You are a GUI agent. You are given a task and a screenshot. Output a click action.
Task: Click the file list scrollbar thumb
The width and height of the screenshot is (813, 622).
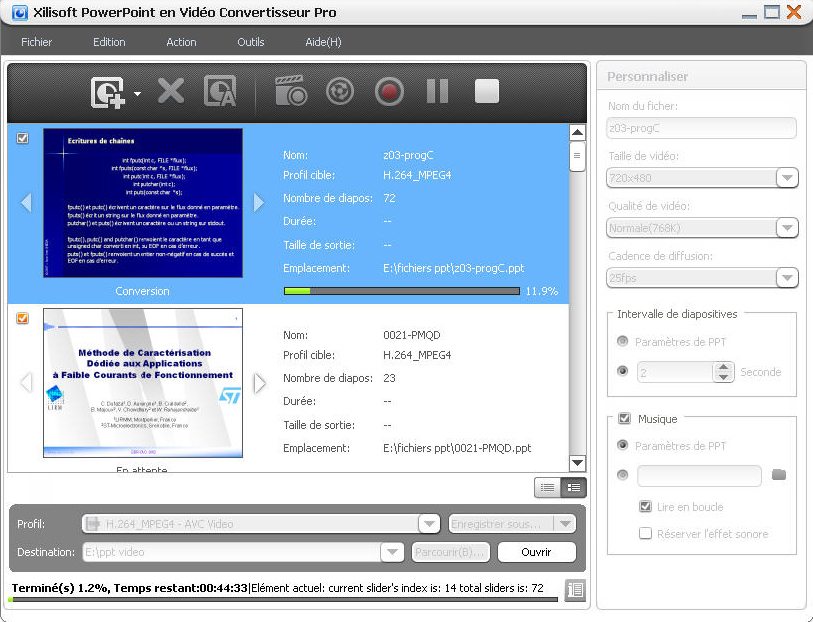click(577, 156)
